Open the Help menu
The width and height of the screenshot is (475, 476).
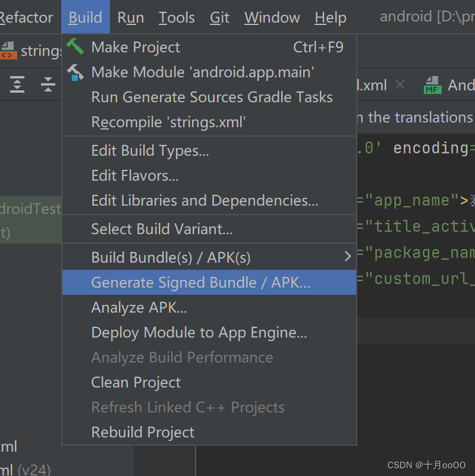(x=330, y=17)
